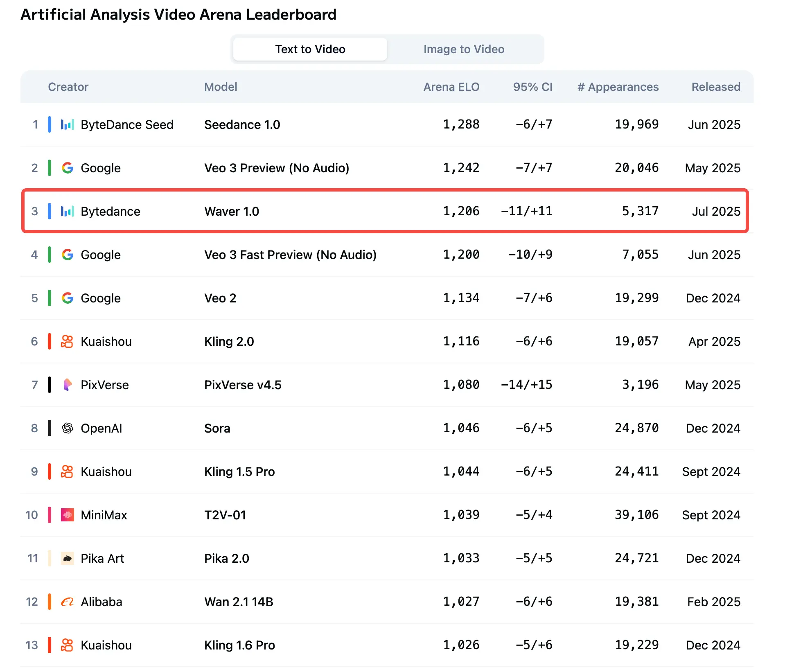This screenshot has width=812, height=672.
Task: Click the Alibaba logo icon
Action: 68,602
